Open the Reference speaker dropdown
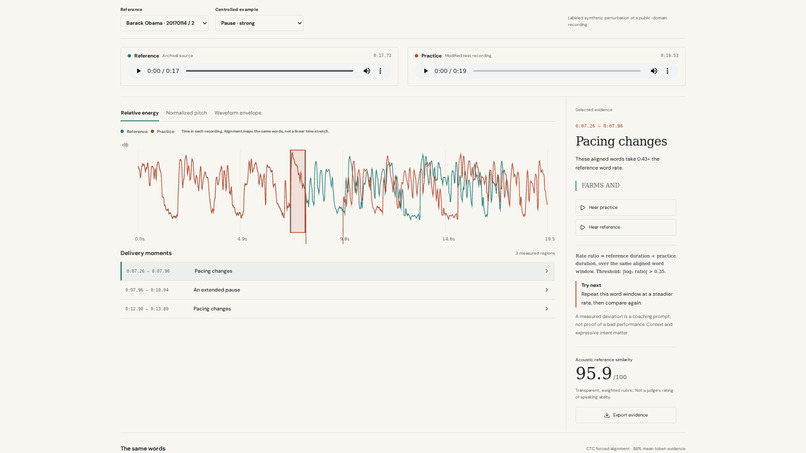The height and width of the screenshot is (453, 806). click(x=164, y=23)
